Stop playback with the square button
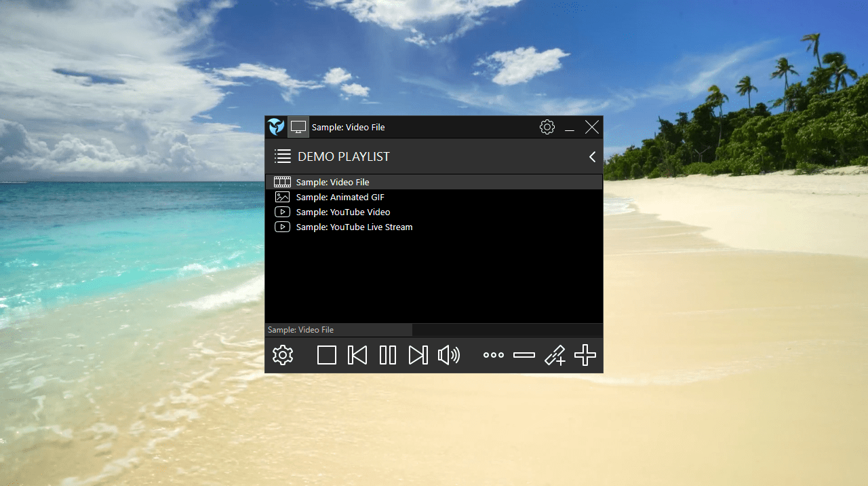The width and height of the screenshot is (868, 486). (x=327, y=355)
